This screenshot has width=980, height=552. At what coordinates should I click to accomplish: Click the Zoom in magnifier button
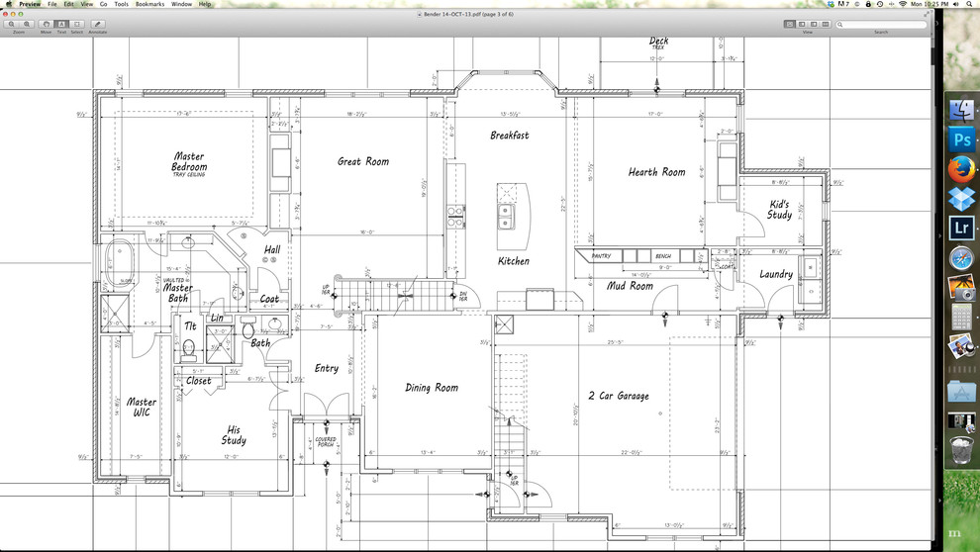pyautogui.click(x=25, y=24)
